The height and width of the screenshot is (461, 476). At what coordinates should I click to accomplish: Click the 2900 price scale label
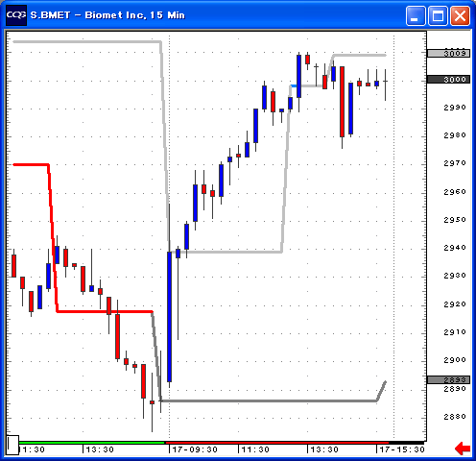click(x=455, y=360)
